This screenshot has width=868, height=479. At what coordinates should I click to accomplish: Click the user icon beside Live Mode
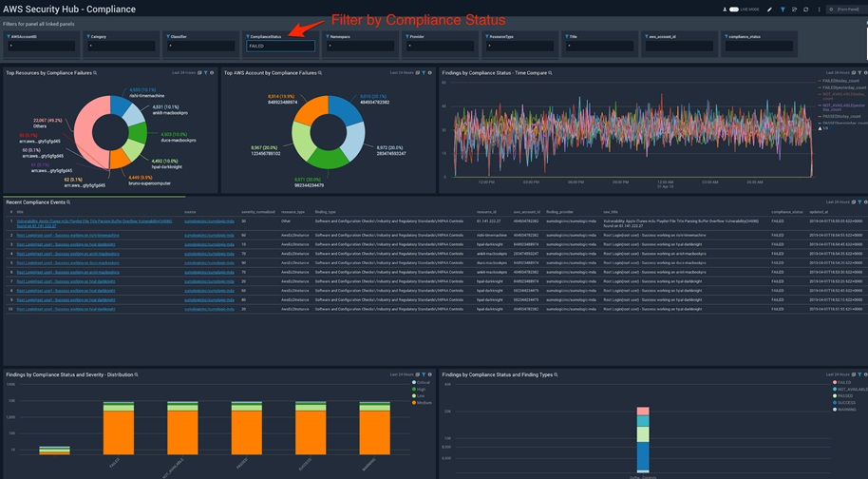tap(725, 10)
